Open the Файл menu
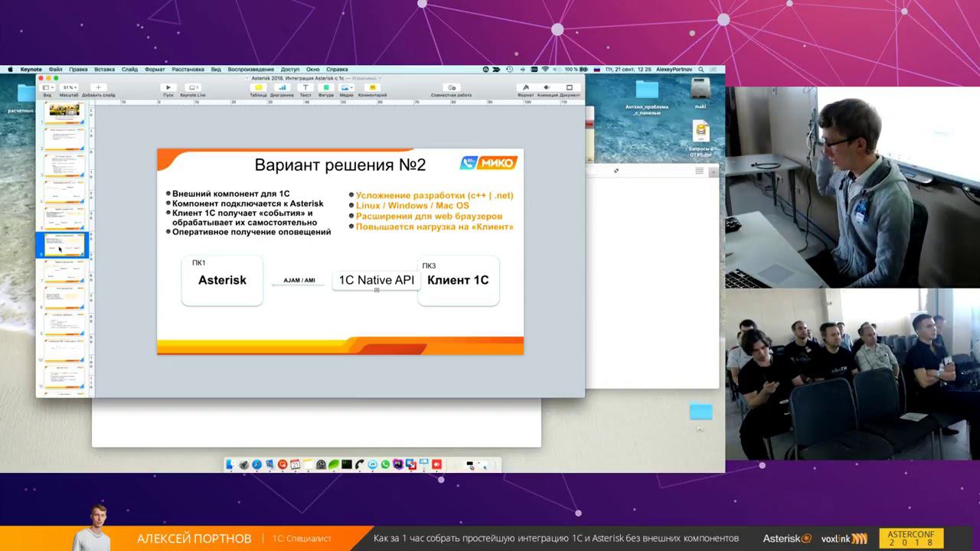 pos(55,69)
